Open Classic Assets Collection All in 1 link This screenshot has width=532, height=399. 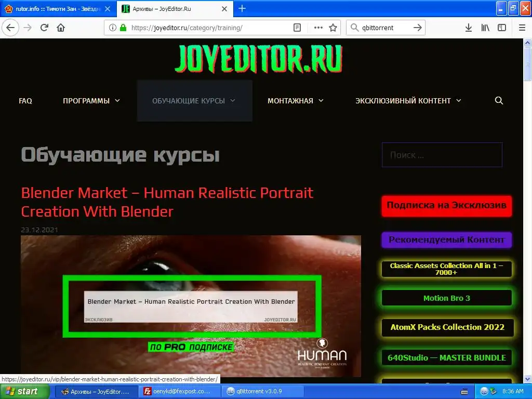tap(446, 269)
